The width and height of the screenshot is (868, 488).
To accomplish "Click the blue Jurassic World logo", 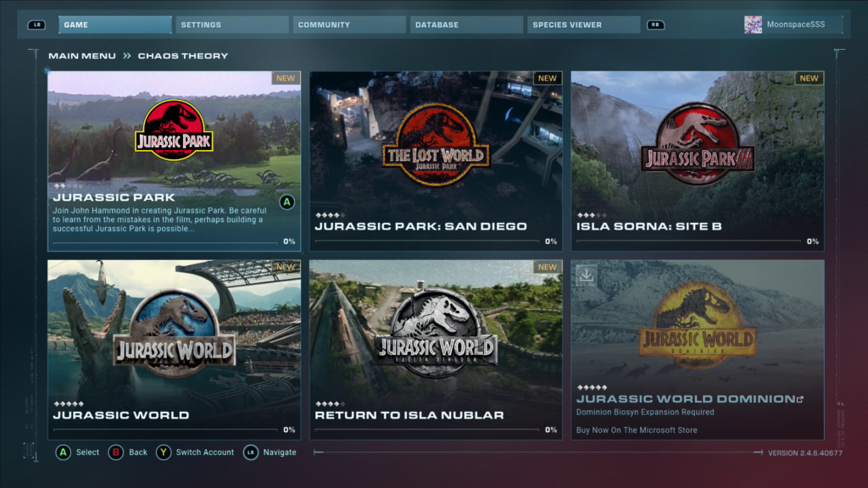I will (175, 335).
